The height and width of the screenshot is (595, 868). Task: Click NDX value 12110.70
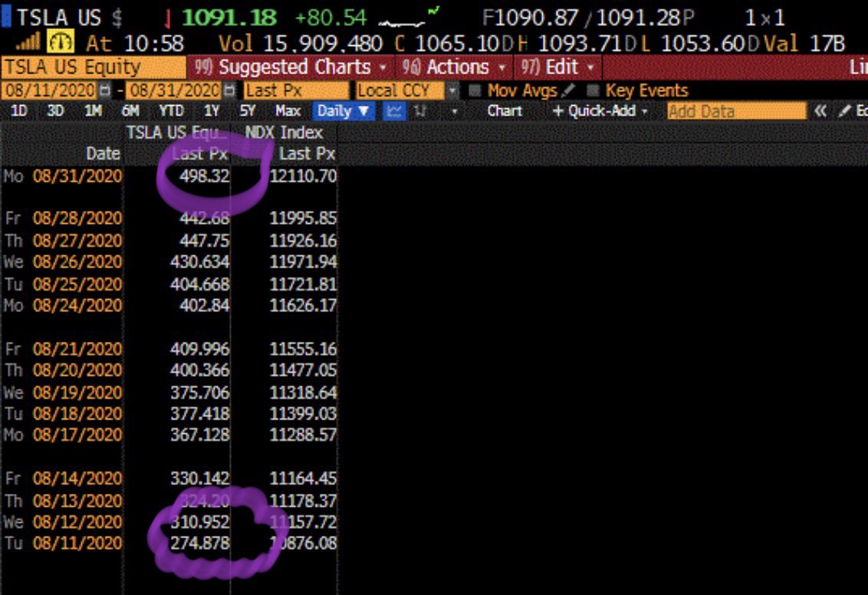click(303, 176)
